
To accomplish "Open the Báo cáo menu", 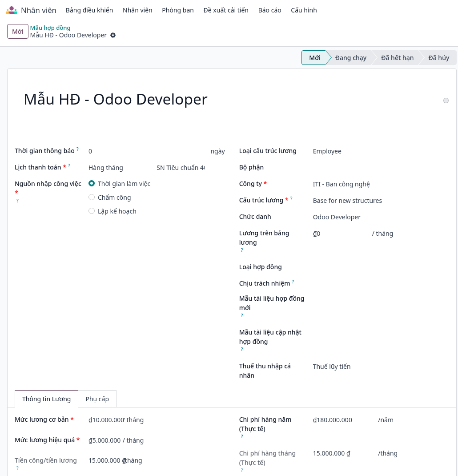I will pyautogui.click(x=269, y=10).
